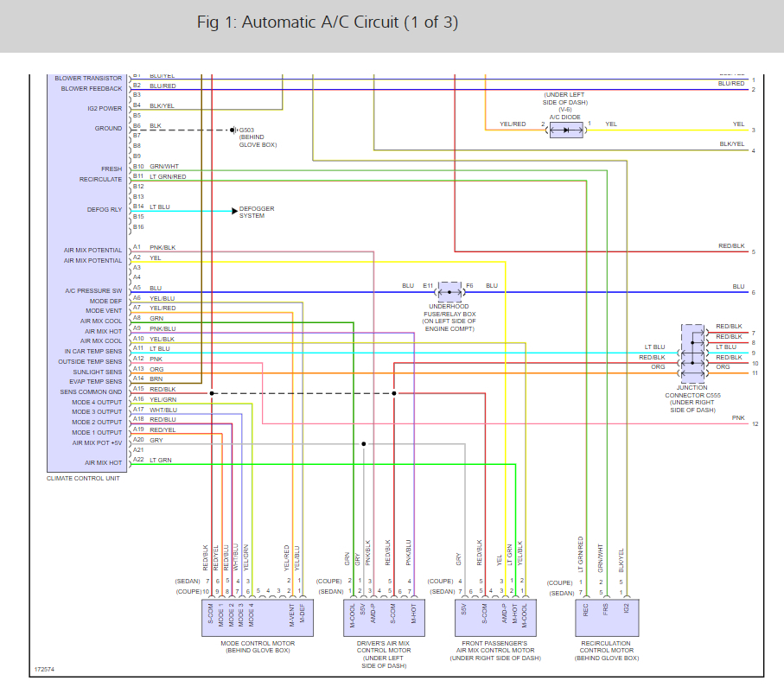The height and width of the screenshot is (687, 784).
Task: Click the figure title Automatic A/C Circuit
Action: coord(328,22)
